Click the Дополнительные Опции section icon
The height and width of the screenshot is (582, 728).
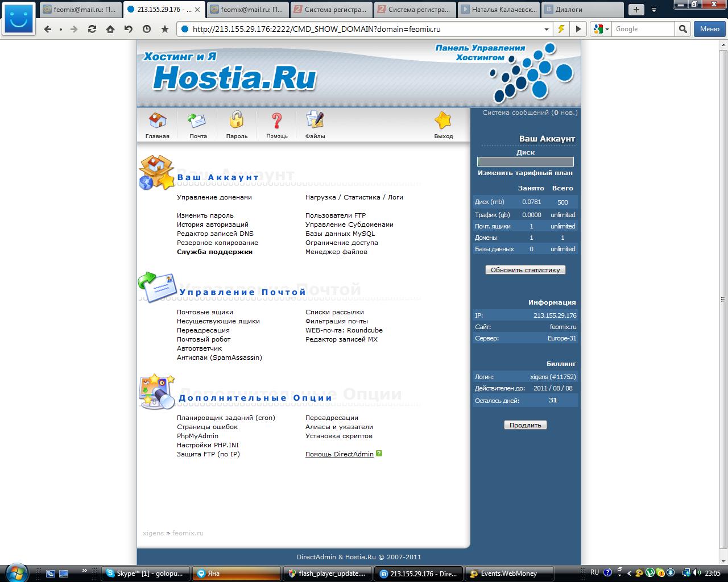[x=156, y=392]
